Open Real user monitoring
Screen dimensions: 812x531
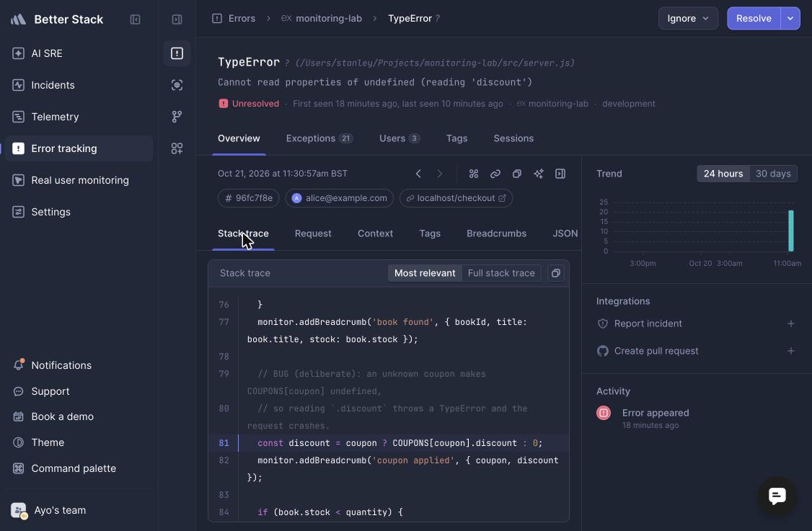coord(79,180)
